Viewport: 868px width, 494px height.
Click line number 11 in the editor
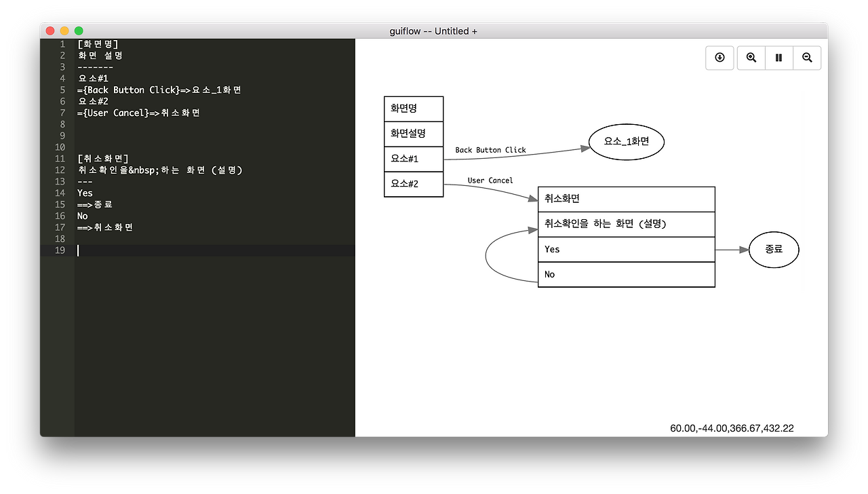pyautogui.click(x=60, y=158)
